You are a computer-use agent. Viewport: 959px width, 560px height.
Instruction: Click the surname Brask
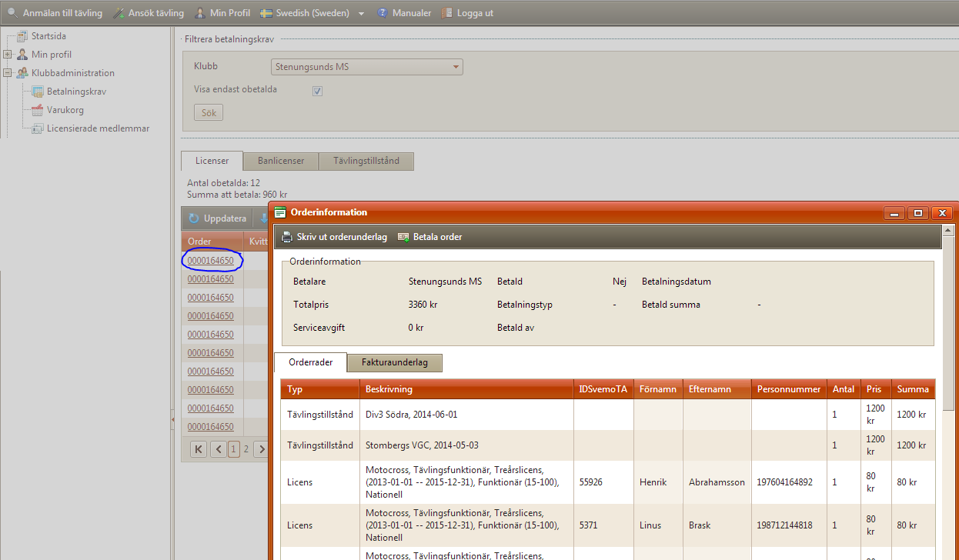[x=700, y=525]
